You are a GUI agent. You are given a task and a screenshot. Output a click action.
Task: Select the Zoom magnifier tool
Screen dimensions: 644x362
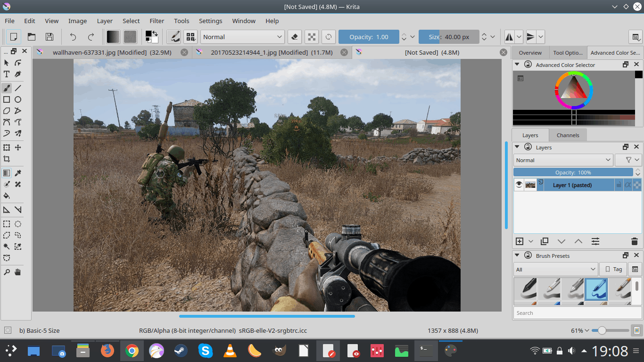(x=7, y=272)
